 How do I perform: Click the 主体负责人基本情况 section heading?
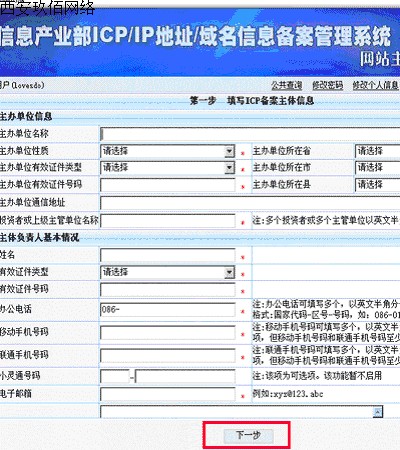coord(39,237)
